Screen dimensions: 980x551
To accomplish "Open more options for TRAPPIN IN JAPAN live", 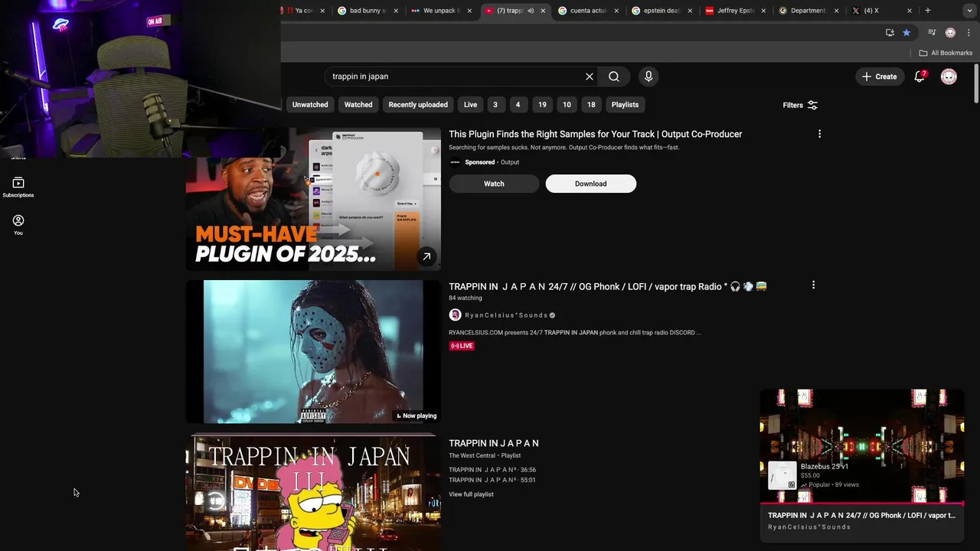I will coord(813,285).
